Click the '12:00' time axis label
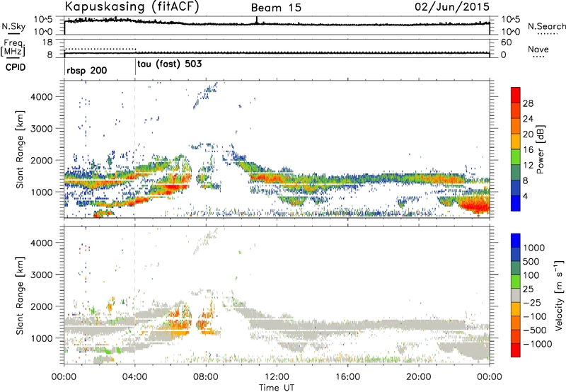Screen dimensions: 566x392 [277, 377]
